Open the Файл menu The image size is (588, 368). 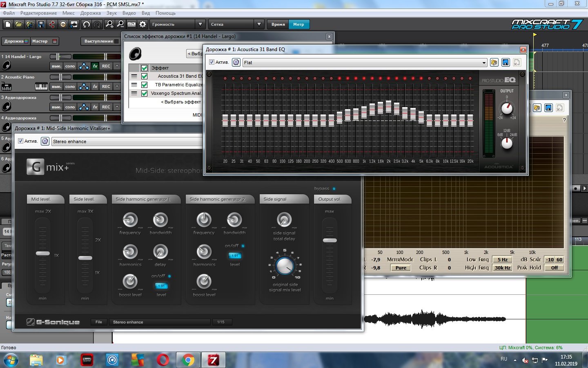pos(9,13)
